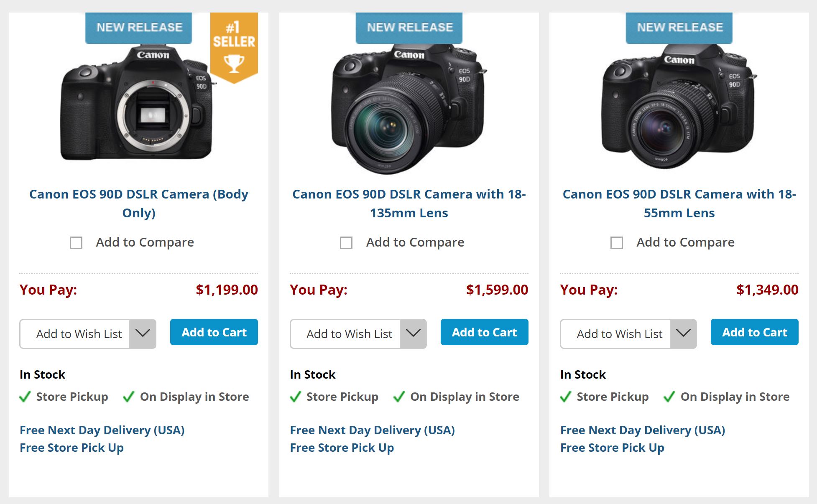
Task: Expand wish list dropdown arrow for 18-55mm kit
Action: [x=683, y=333]
